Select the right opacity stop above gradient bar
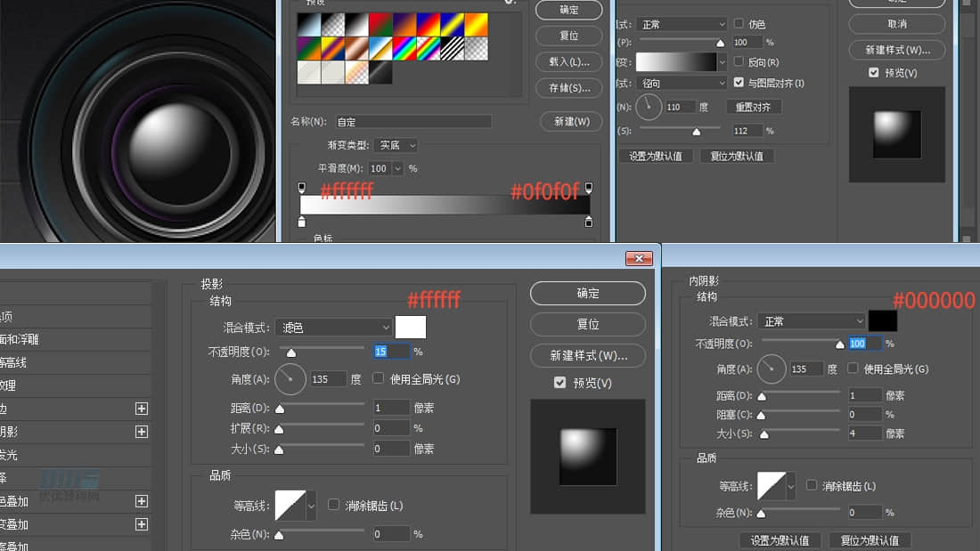980x551 pixels. click(588, 188)
